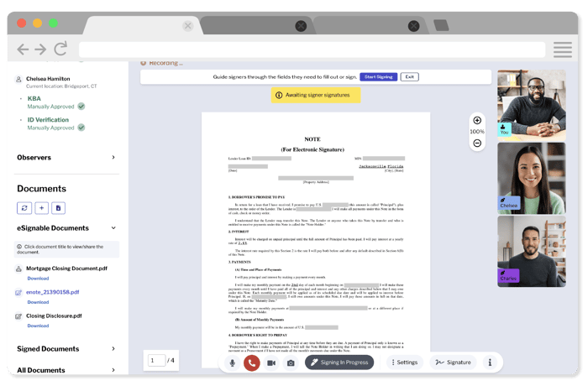Close the second browser tab

pyautogui.click(x=301, y=26)
